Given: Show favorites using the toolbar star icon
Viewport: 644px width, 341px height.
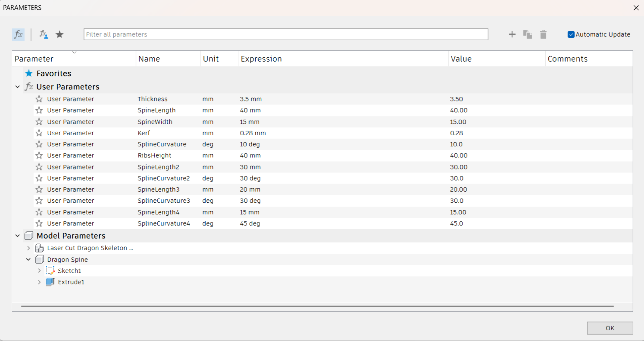Looking at the screenshot, I should click(x=60, y=35).
